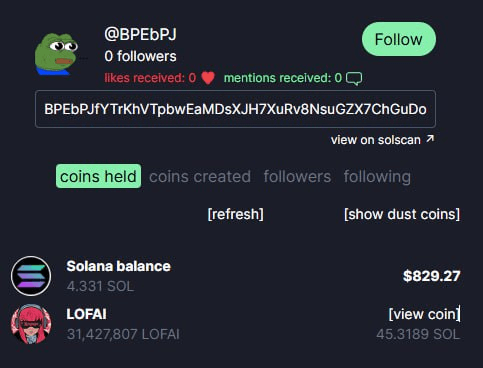Show dust coins in the list

tap(402, 214)
